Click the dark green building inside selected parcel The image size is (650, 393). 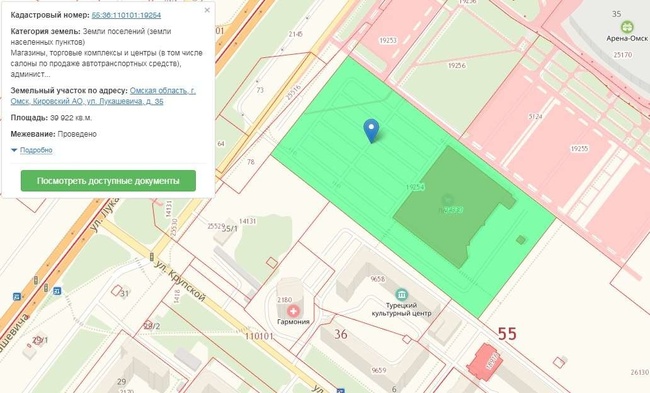454,207
